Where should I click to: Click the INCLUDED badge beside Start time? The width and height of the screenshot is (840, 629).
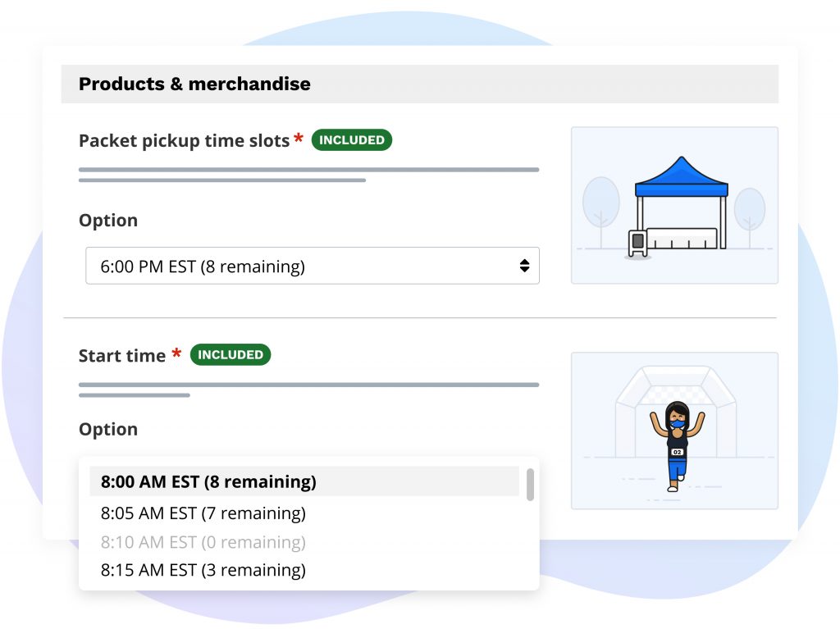[231, 355]
